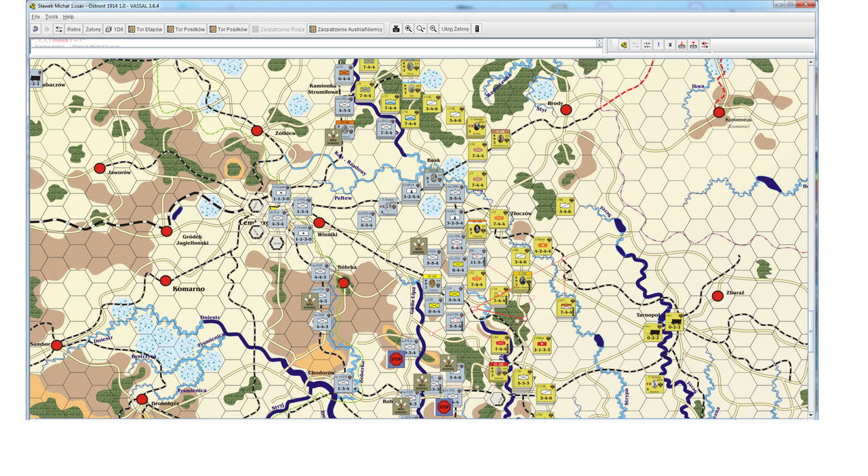Click the undo last move icon

coord(35,29)
